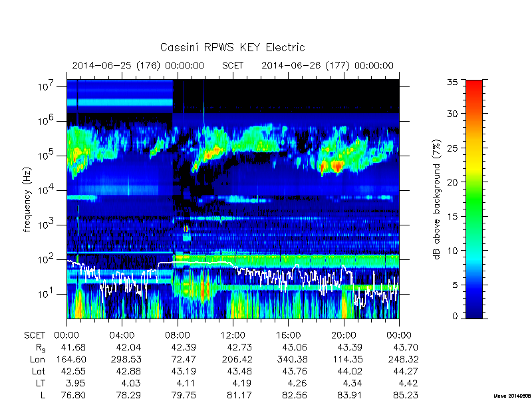Select the time tick label '04:00'
The image size is (532, 399).
(x=122, y=336)
